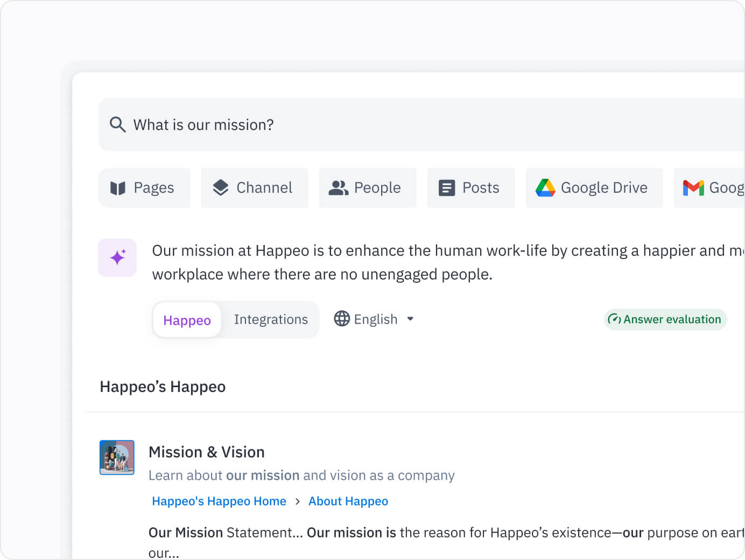745x560 pixels.
Task: Open the Gmail filter icon
Action: [694, 187]
